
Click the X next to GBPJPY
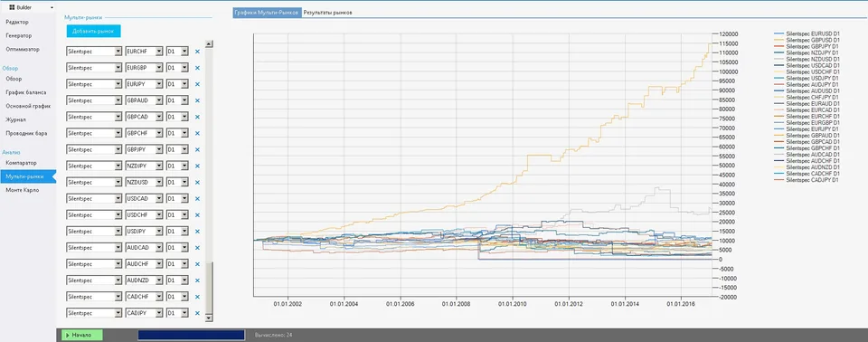click(197, 149)
